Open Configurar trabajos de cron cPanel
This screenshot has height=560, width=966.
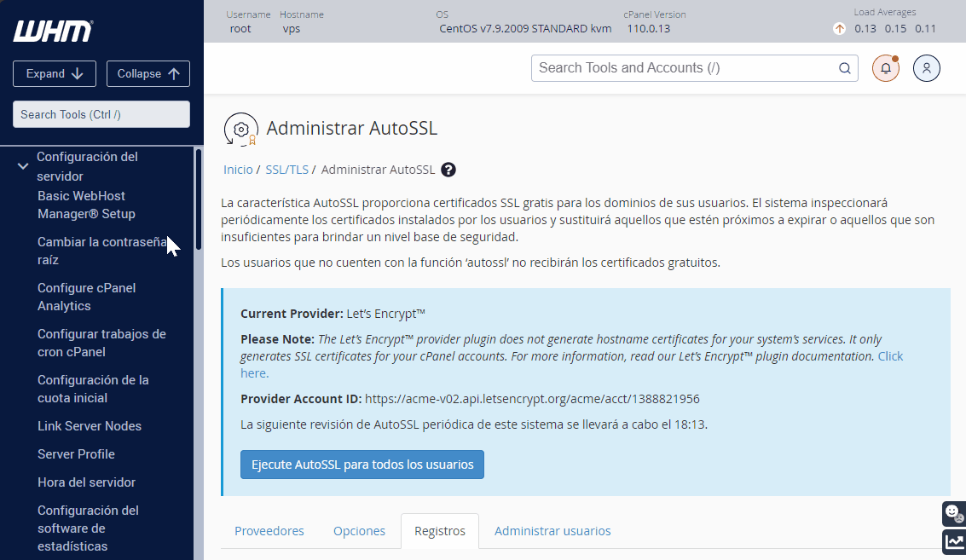pos(101,343)
